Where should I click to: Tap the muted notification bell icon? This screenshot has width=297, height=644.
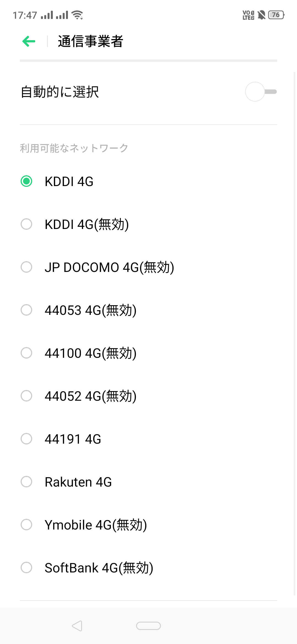point(262,15)
